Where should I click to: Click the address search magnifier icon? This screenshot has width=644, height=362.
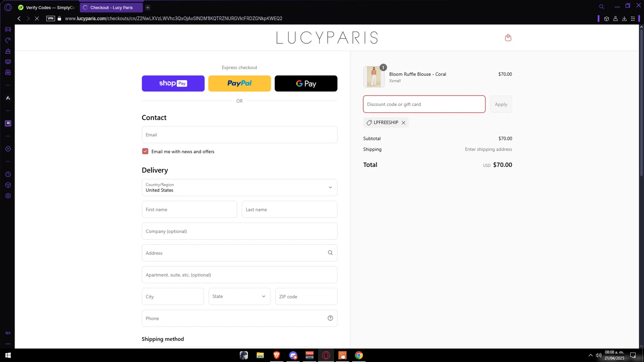click(330, 253)
